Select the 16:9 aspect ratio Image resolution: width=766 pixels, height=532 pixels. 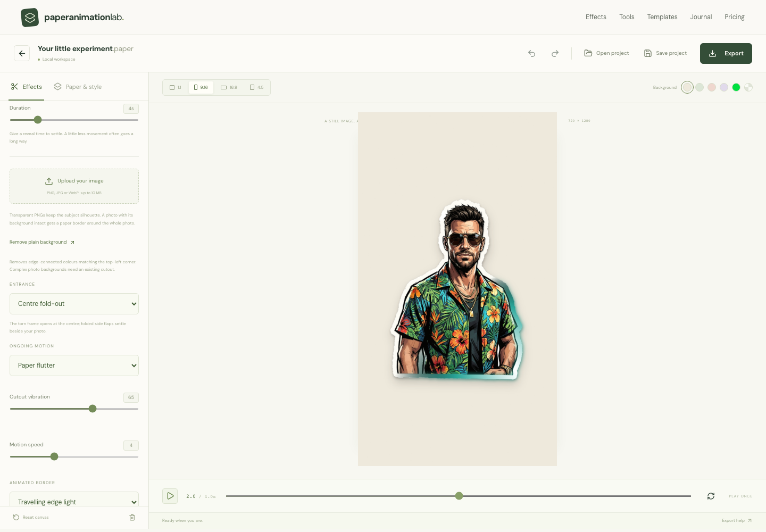(x=229, y=87)
